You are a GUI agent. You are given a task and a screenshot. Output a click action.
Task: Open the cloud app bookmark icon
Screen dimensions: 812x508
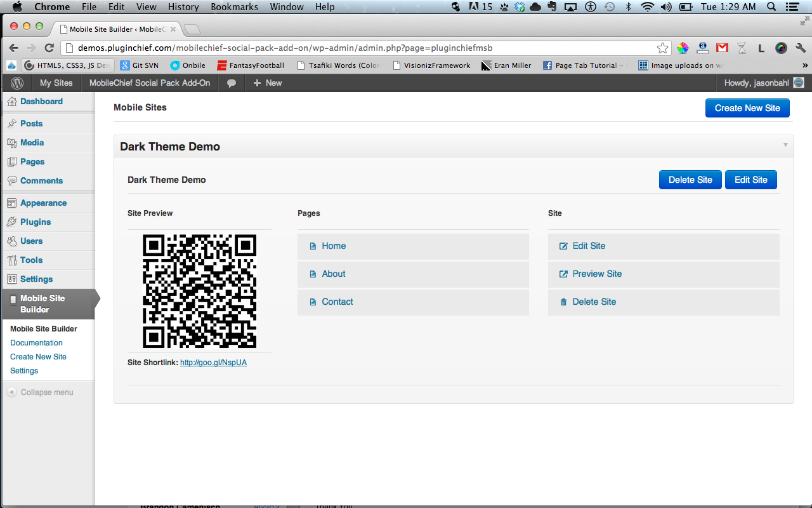tap(12, 65)
